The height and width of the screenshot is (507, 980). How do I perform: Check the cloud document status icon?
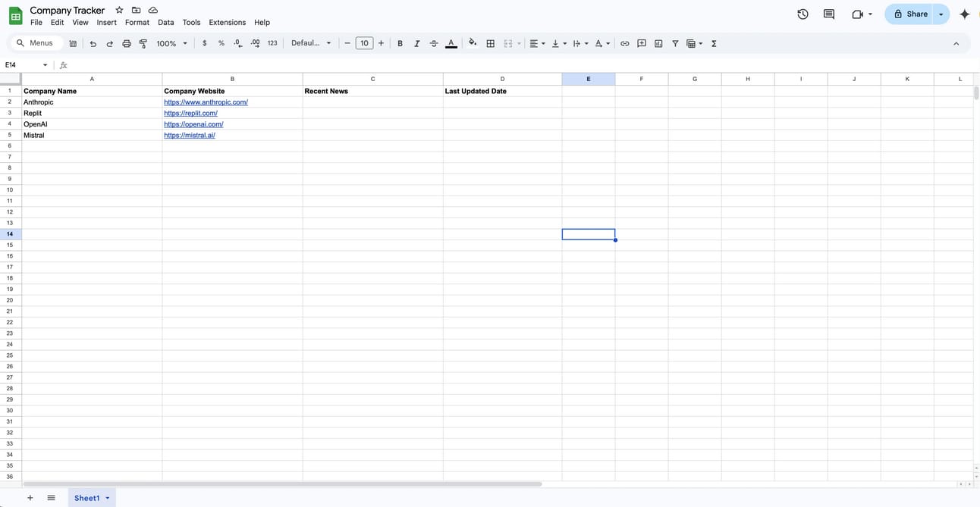pyautogui.click(x=153, y=10)
